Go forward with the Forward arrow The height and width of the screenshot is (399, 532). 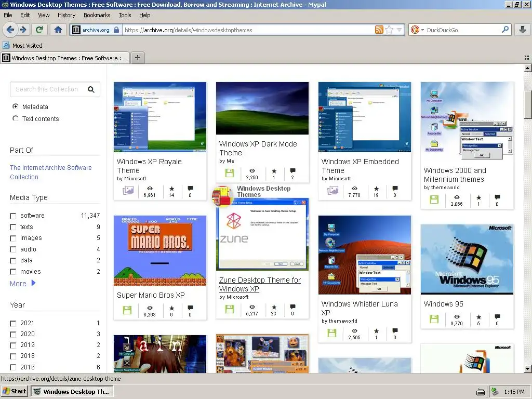tap(23, 30)
